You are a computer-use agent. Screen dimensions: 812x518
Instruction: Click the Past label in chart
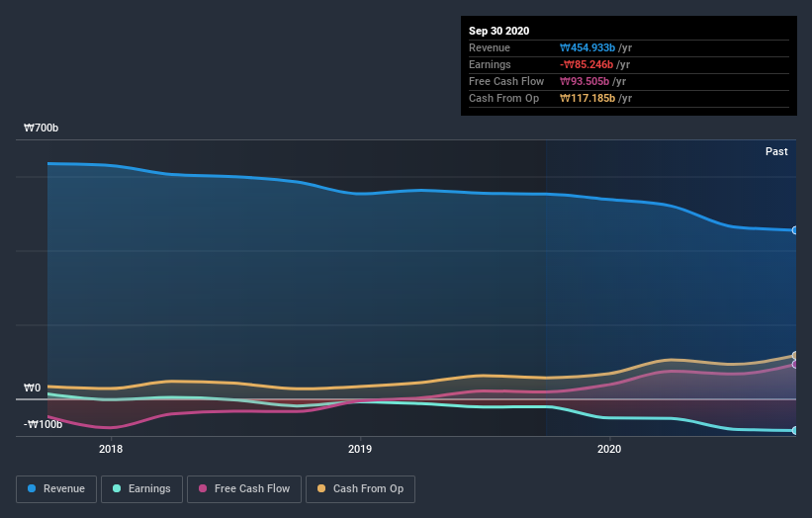pos(776,151)
